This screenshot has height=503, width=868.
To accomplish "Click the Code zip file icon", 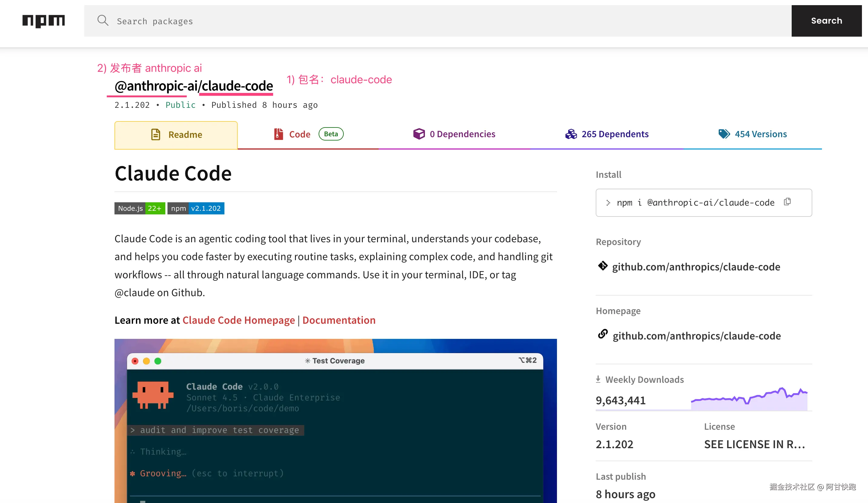I will pyautogui.click(x=278, y=134).
